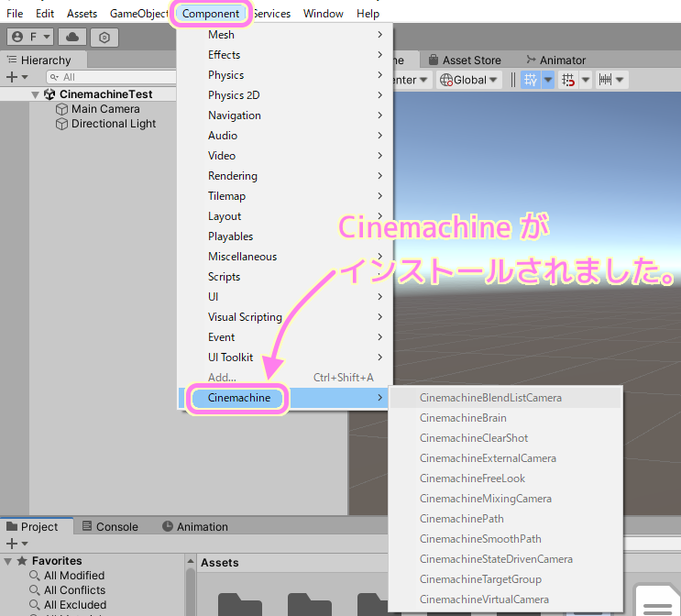Open the Layout component submenu
Image resolution: width=681 pixels, height=616 pixels.
pyautogui.click(x=285, y=216)
